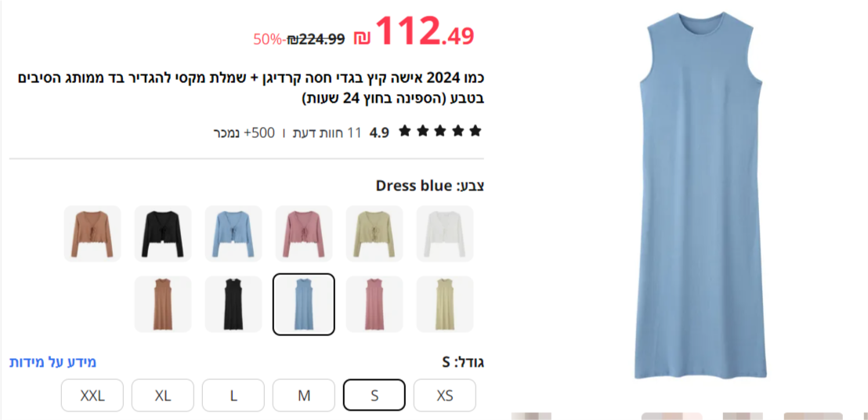The image size is (868, 420).
Task: Select size XXL
Action: (x=92, y=395)
